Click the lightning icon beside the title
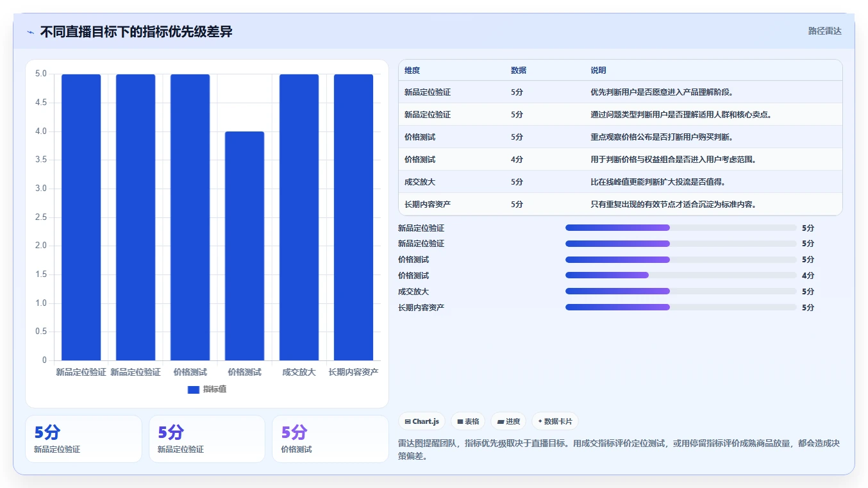The image size is (868, 488). tap(30, 32)
